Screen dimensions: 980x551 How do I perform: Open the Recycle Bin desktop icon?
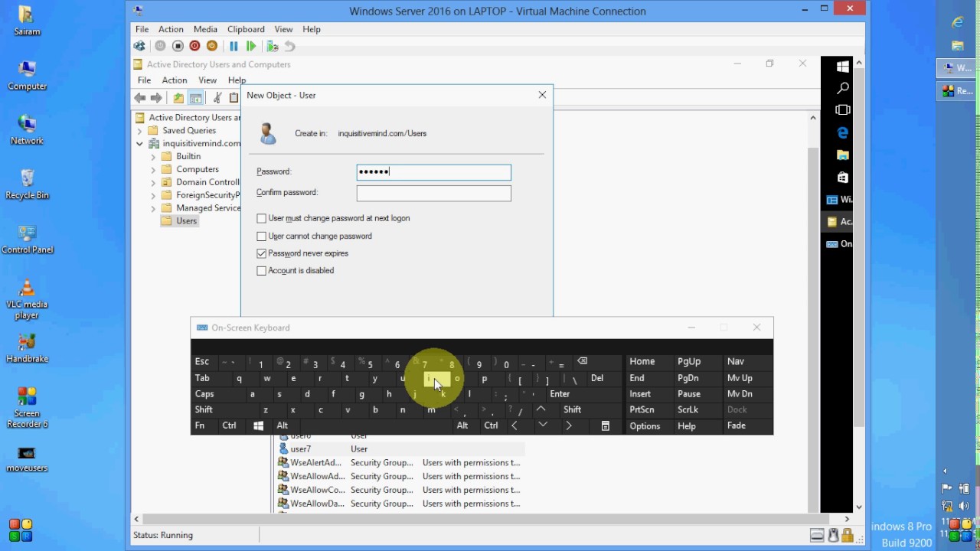27,184
